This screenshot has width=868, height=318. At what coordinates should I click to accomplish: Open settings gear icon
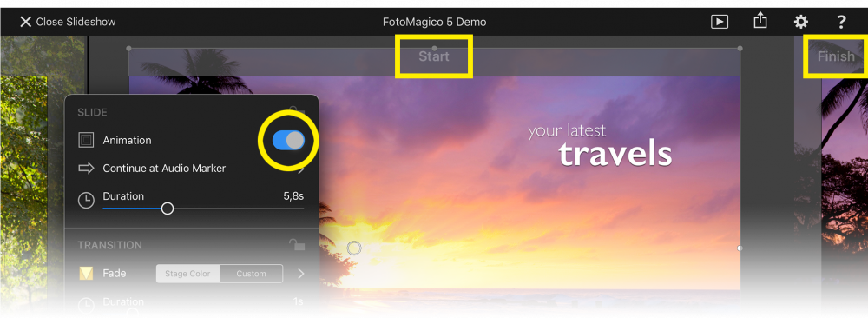point(800,22)
